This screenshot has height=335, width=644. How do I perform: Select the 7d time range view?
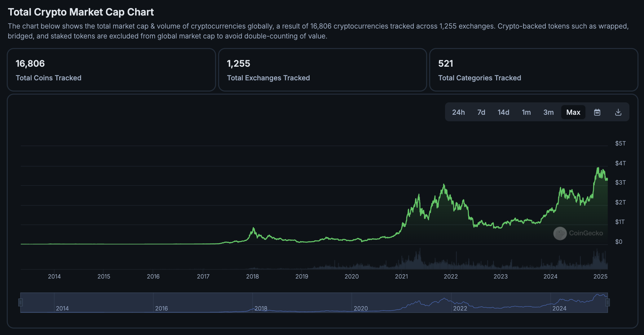[480, 112]
